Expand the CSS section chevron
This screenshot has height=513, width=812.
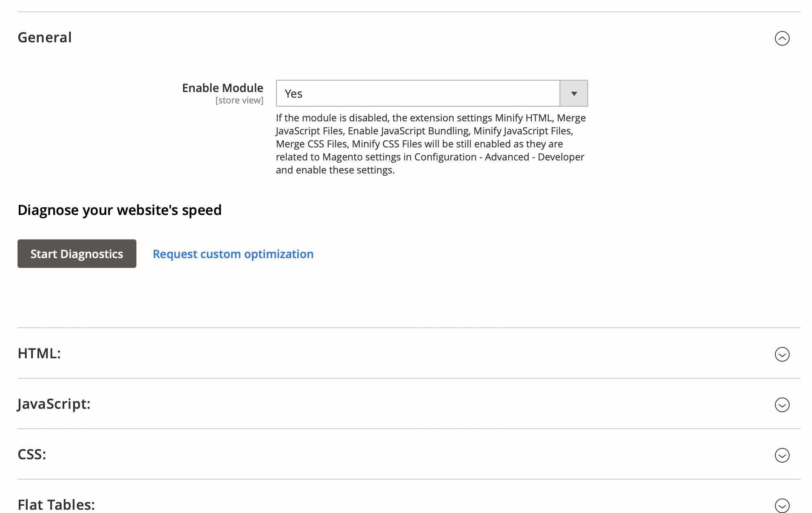tap(782, 455)
